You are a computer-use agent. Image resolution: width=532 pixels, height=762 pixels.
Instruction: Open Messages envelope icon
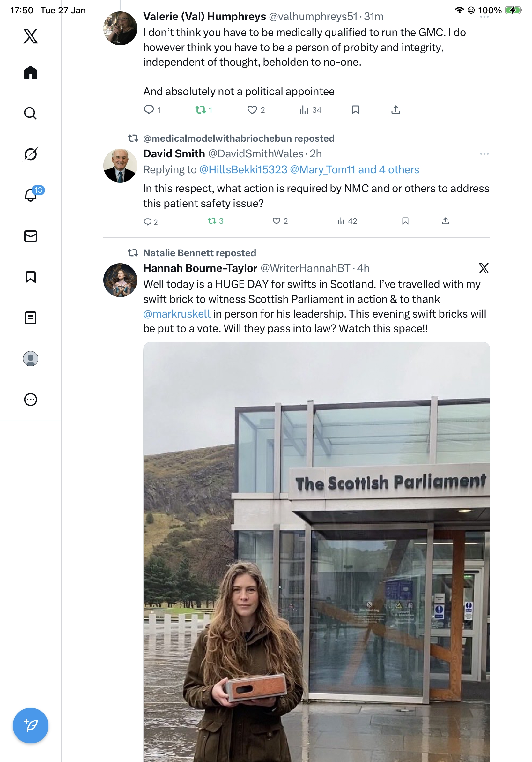pyautogui.click(x=31, y=236)
